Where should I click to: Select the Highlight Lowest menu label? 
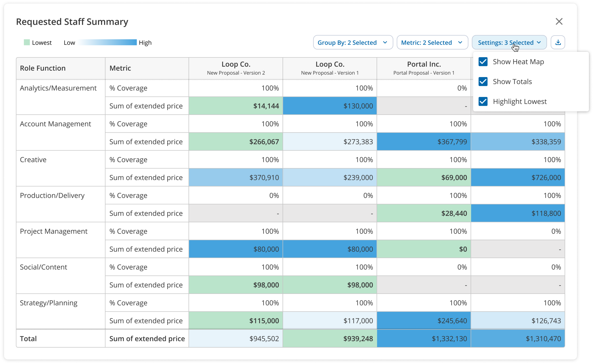(x=520, y=101)
